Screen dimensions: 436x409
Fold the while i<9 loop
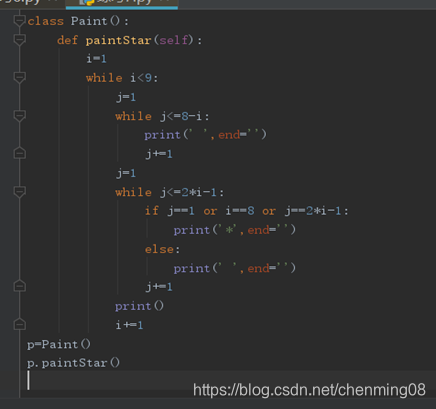tap(19, 78)
